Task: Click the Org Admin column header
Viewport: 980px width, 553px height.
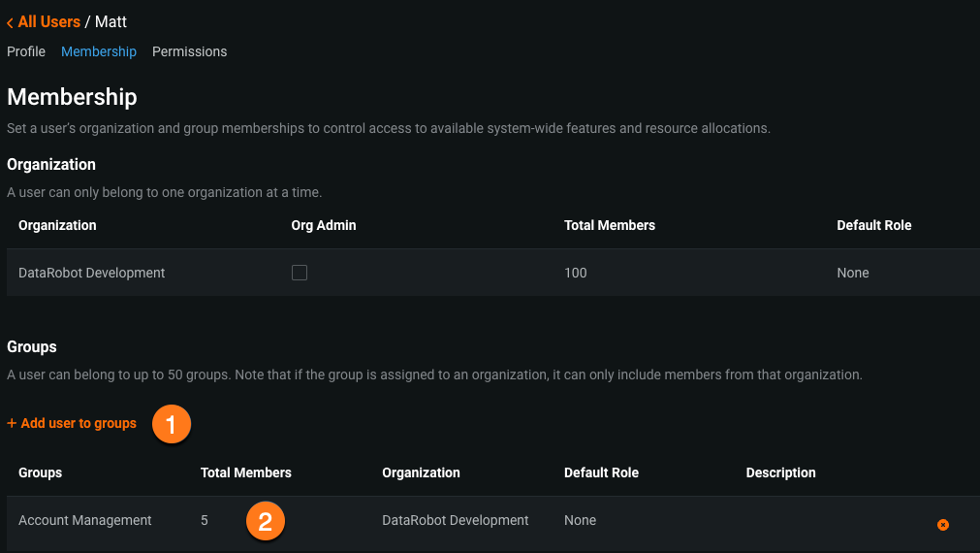Action: pyautogui.click(x=324, y=225)
